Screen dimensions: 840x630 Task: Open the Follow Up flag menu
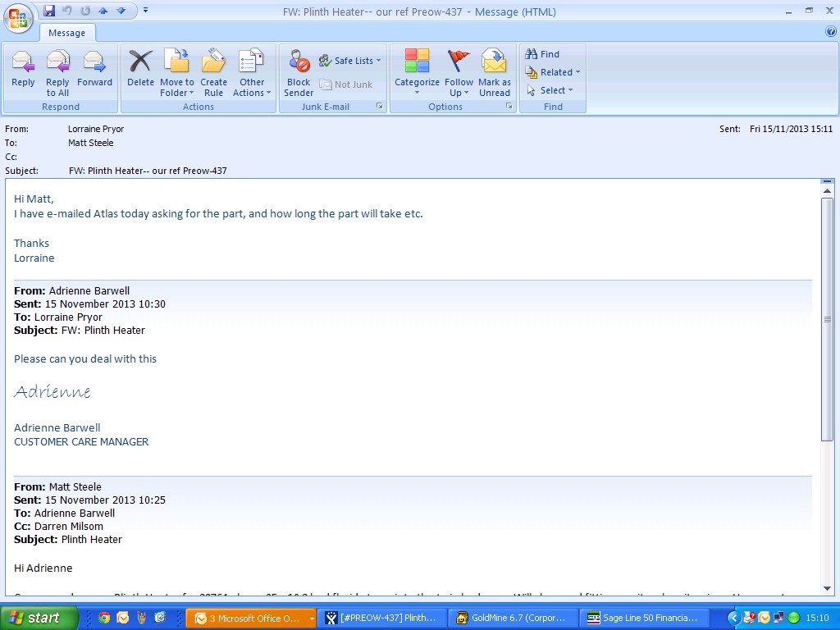(459, 73)
